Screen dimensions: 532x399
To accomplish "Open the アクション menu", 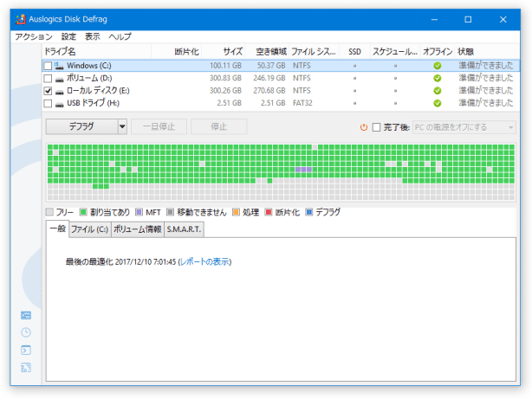I will (34, 36).
